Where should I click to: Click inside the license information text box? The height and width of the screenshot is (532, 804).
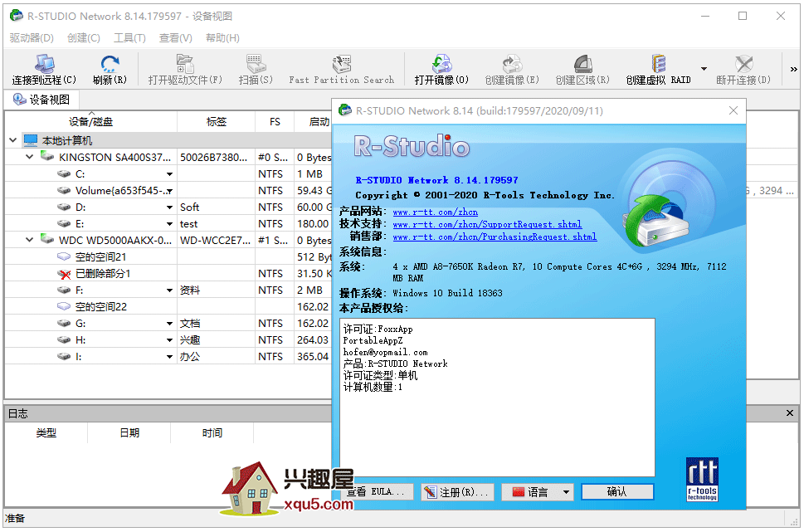point(497,398)
